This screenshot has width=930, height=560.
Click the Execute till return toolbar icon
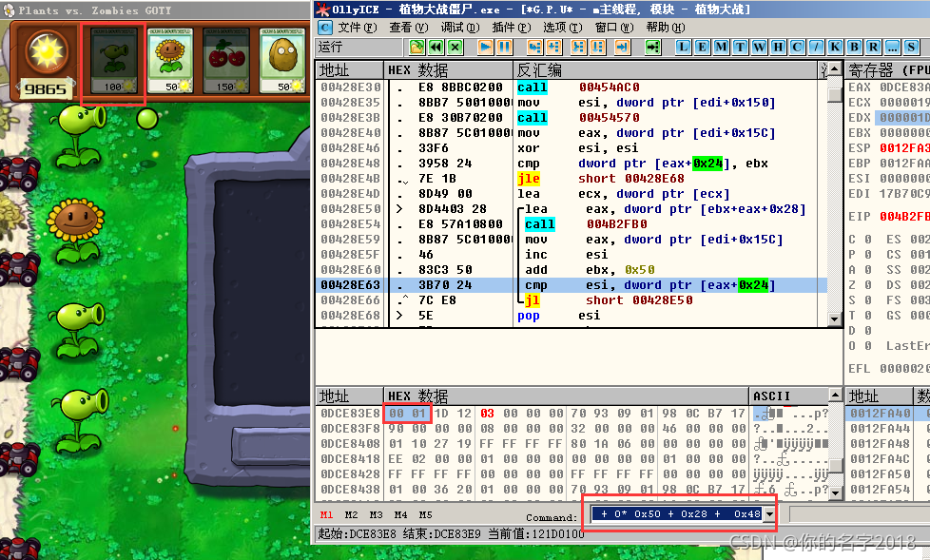point(622,47)
